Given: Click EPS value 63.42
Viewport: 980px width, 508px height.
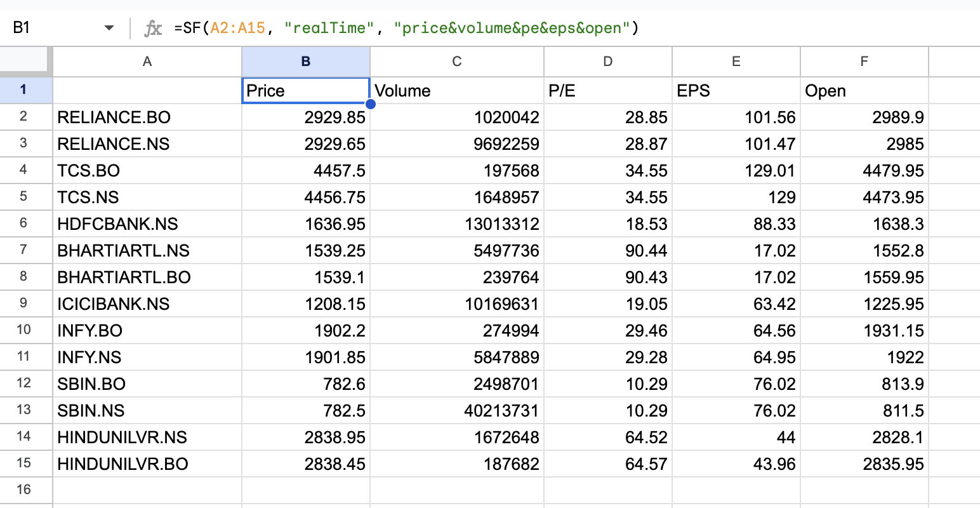Looking at the screenshot, I should tap(736, 304).
